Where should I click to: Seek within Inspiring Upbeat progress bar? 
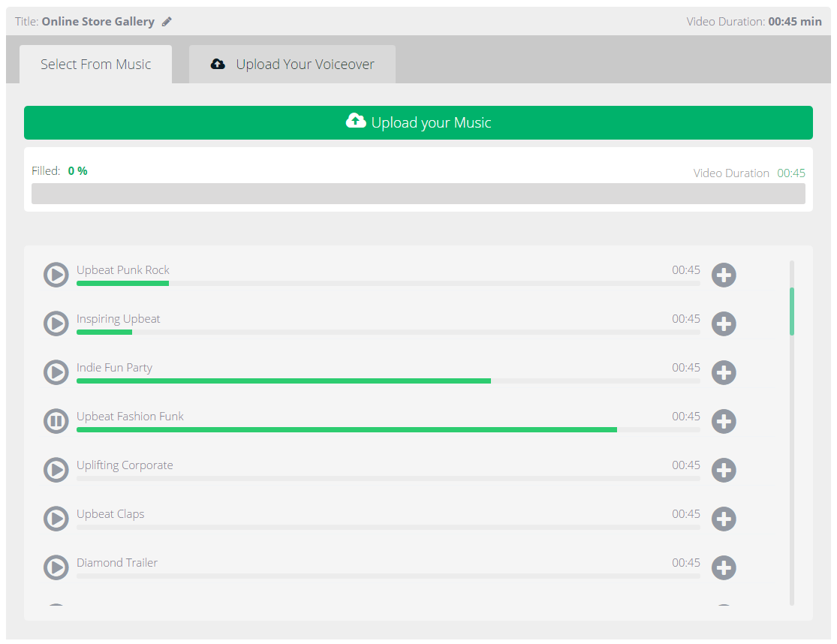click(x=388, y=333)
